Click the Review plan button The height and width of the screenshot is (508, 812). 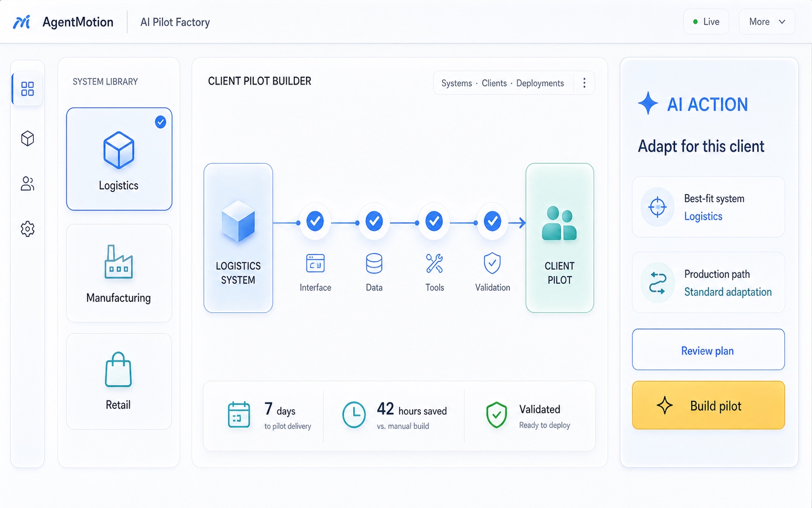coord(708,350)
